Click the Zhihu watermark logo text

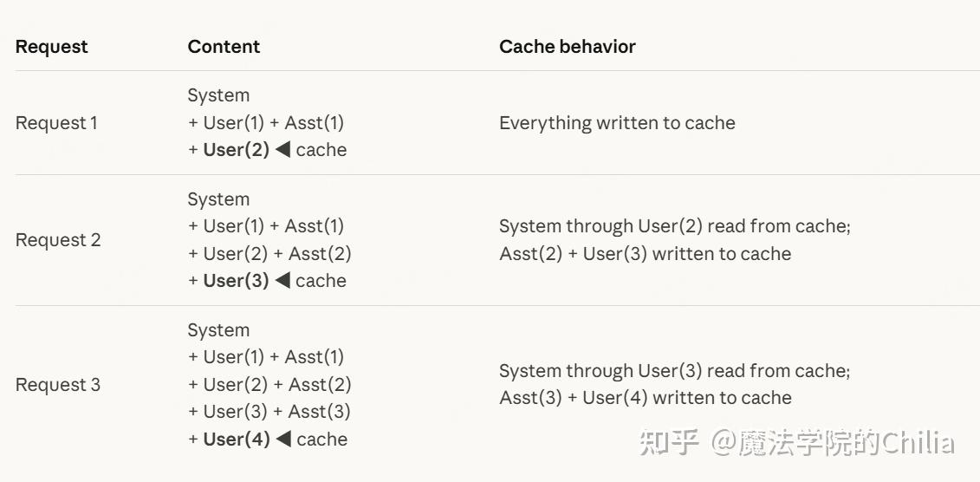669,443
